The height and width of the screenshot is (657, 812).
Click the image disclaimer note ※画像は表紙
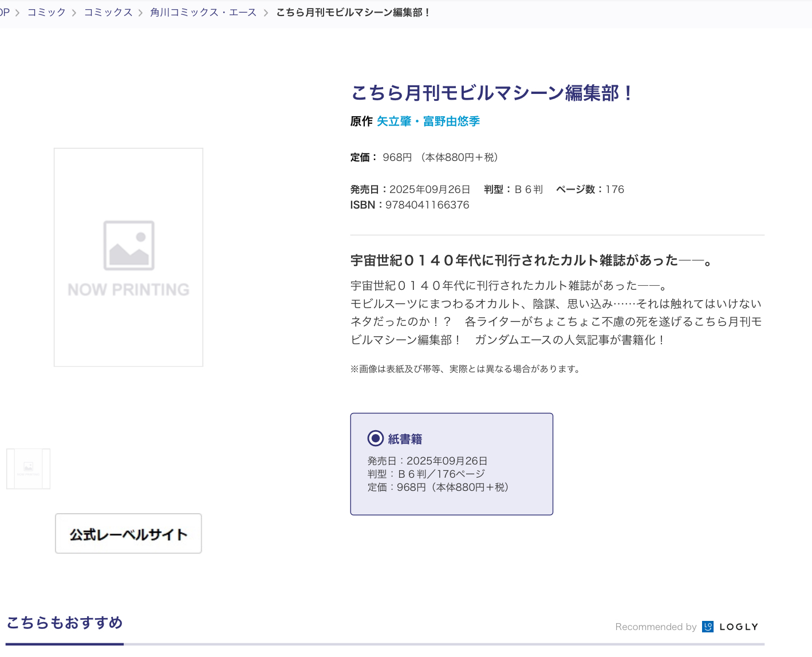[467, 369]
